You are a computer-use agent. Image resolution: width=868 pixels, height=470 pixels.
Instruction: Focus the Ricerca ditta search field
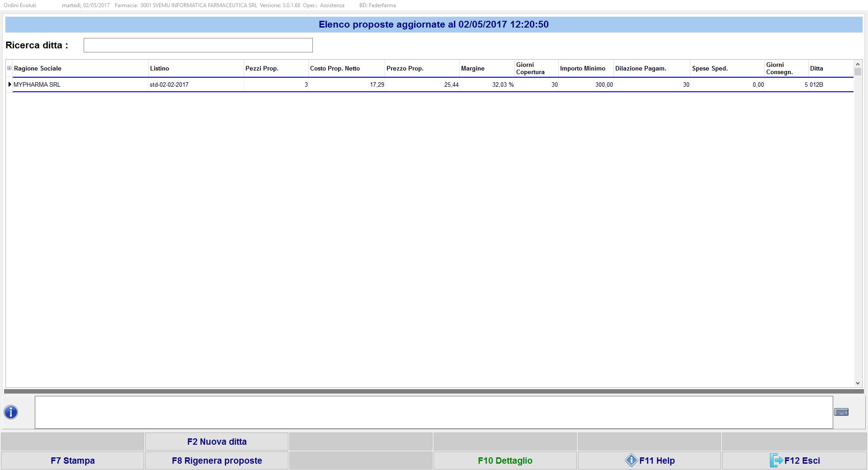tap(198, 45)
